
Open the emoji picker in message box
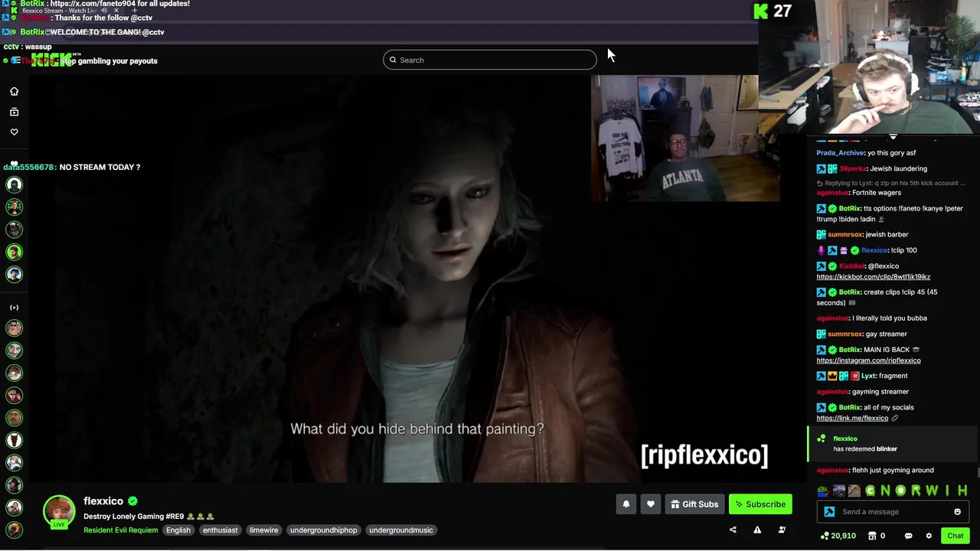[x=957, y=512]
